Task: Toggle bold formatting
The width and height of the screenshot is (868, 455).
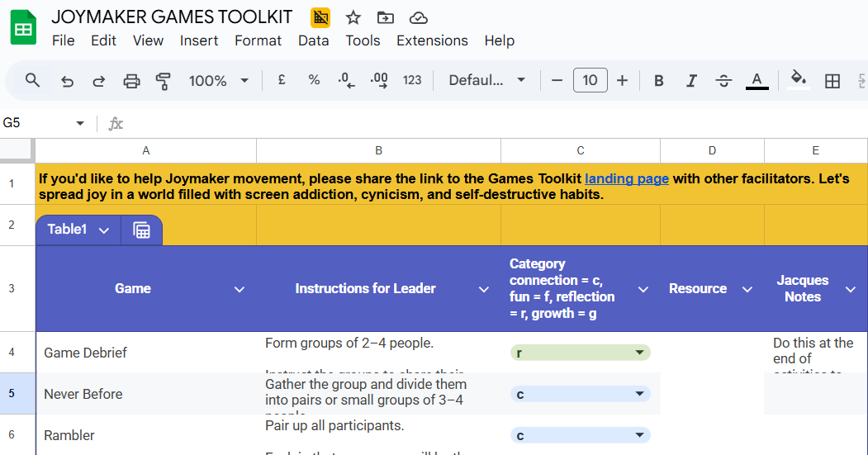Action: click(x=659, y=81)
